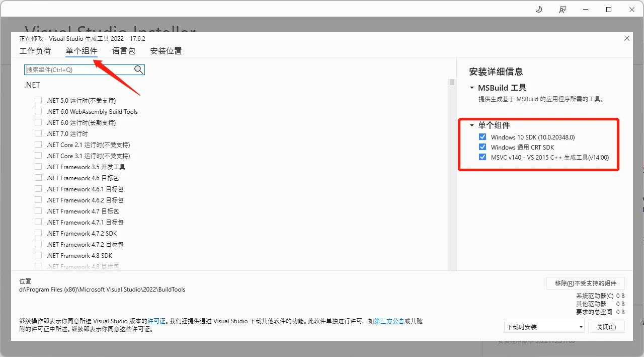The width and height of the screenshot is (644, 357).
Task: Switch to the 工作负荷 tab
Action: (35, 51)
